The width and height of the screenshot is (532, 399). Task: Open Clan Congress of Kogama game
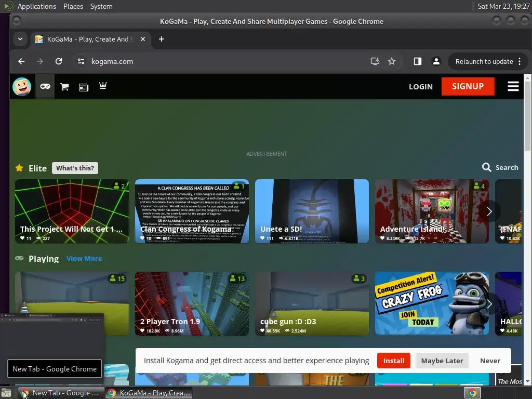(192, 211)
